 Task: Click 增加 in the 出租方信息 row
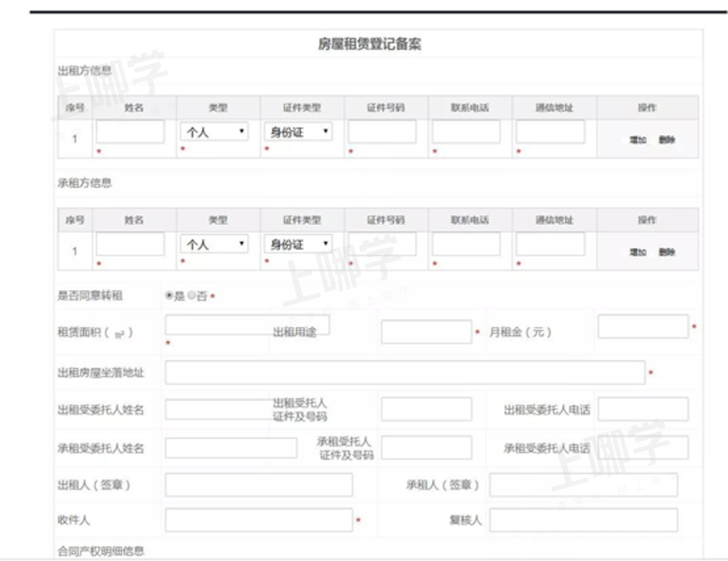click(637, 140)
